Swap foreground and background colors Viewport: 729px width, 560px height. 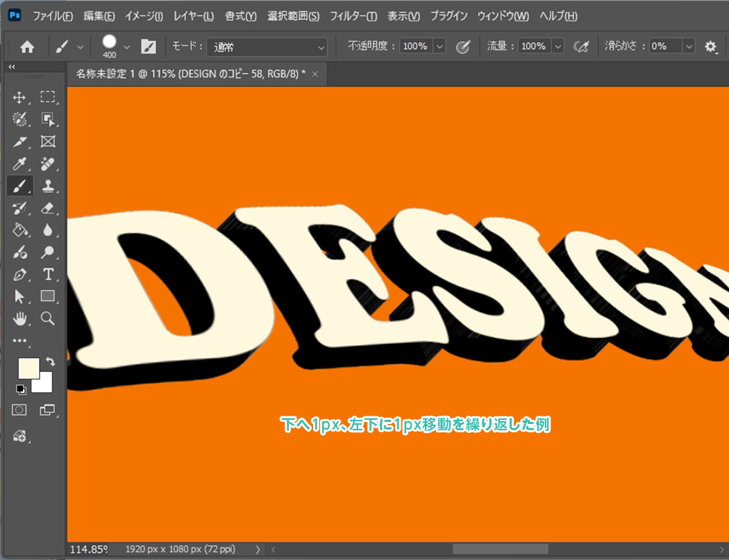pyautogui.click(x=49, y=362)
